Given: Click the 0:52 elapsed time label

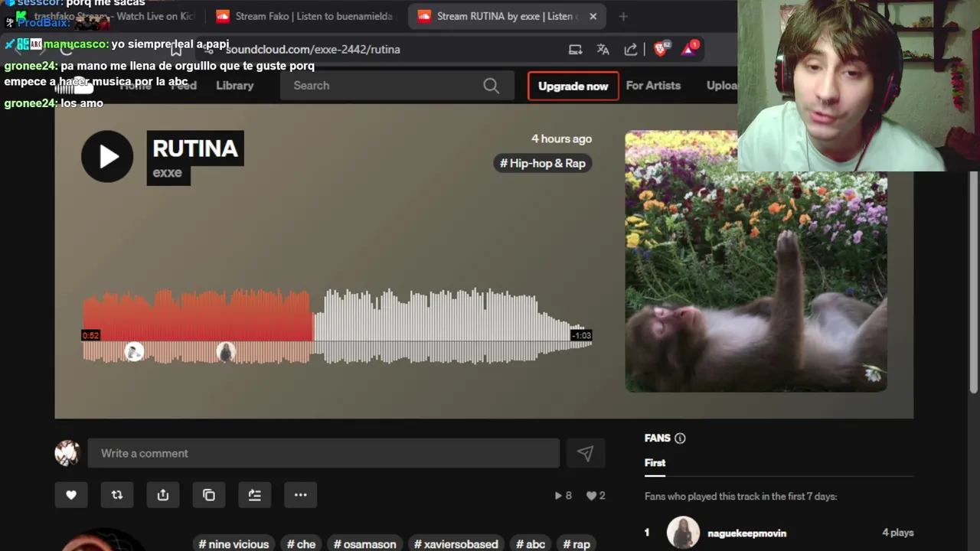Looking at the screenshot, I should pyautogui.click(x=90, y=335).
